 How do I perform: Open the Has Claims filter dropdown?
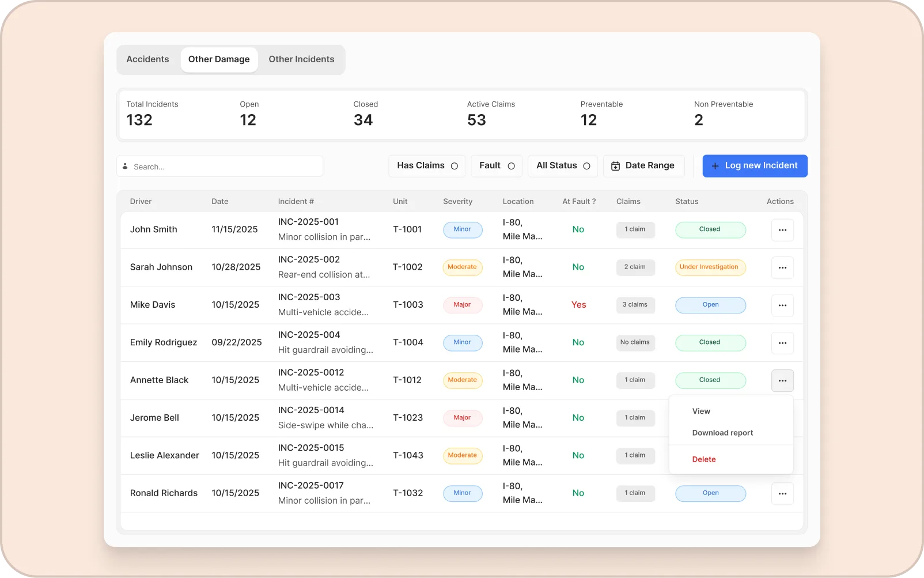click(x=427, y=166)
